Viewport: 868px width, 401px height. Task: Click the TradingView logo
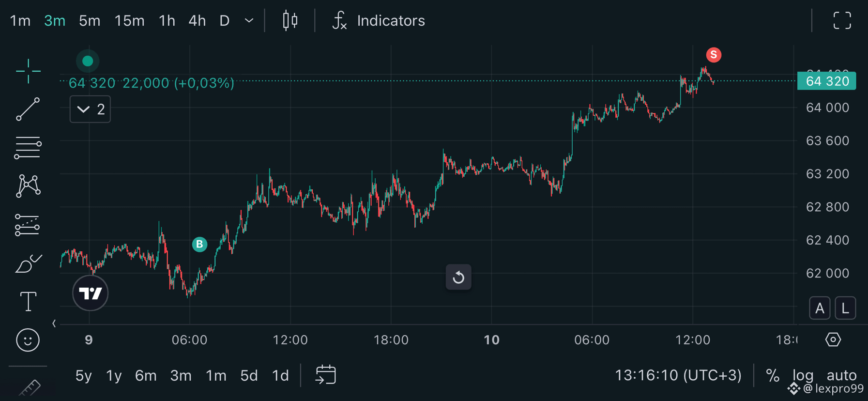(90, 293)
